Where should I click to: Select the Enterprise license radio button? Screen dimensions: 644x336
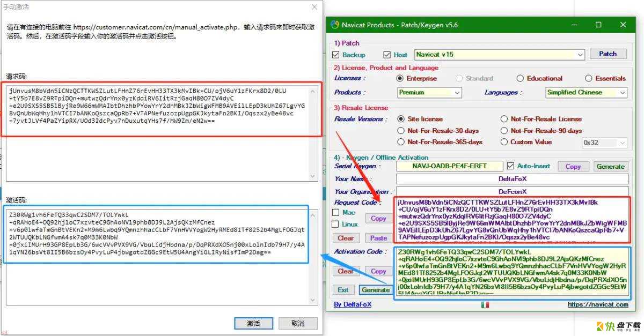400,78
